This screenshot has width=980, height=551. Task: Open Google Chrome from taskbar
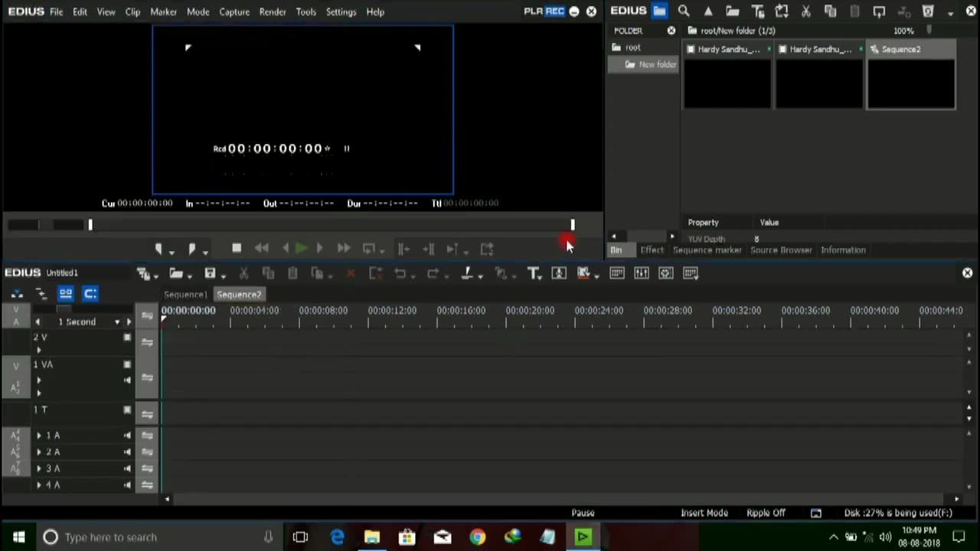[x=477, y=537]
